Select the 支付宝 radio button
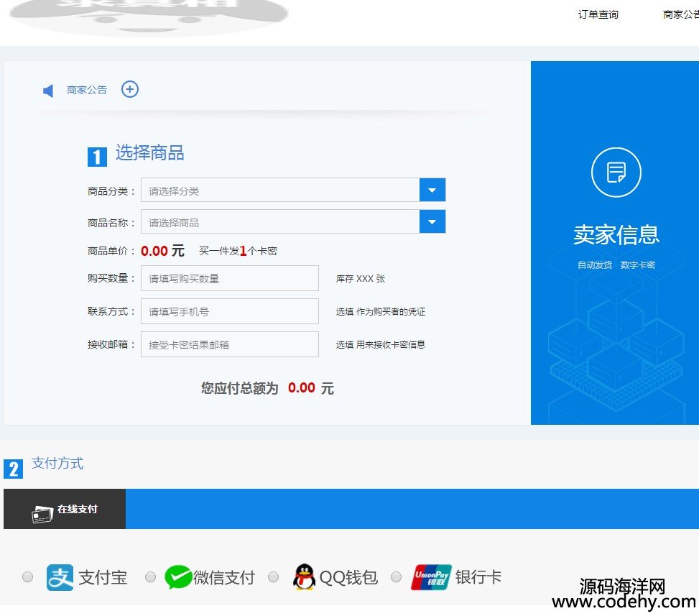The image size is (699, 616). click(x=27, y=576)
